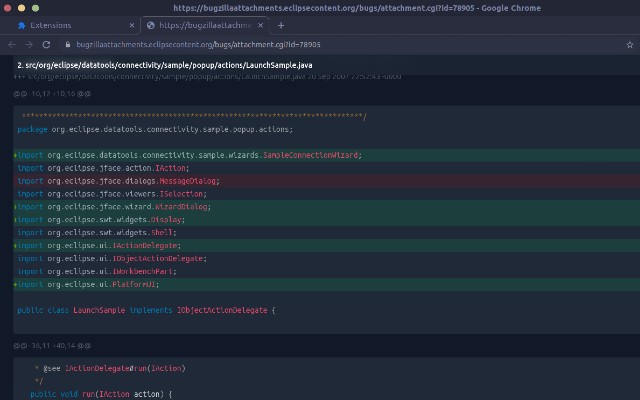The width and height of the screenshot is (640, 400).
Task: Close the bugzillaattachments attachment tab
Action: 261,25
